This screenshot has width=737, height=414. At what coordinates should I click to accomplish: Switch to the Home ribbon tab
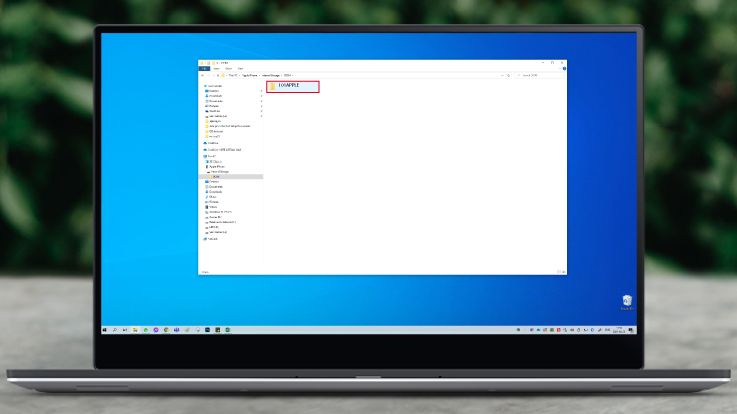pyautogui.click(x=216, y=68)
